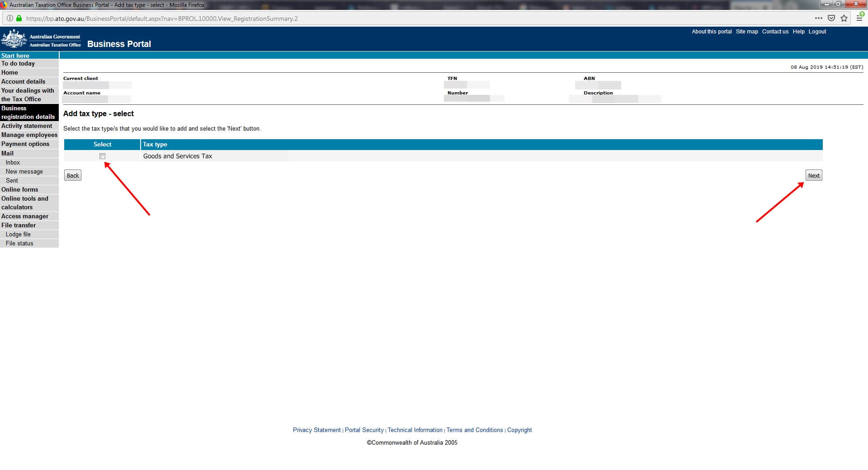Open Portal Security footer link

[x=364, y=430]
